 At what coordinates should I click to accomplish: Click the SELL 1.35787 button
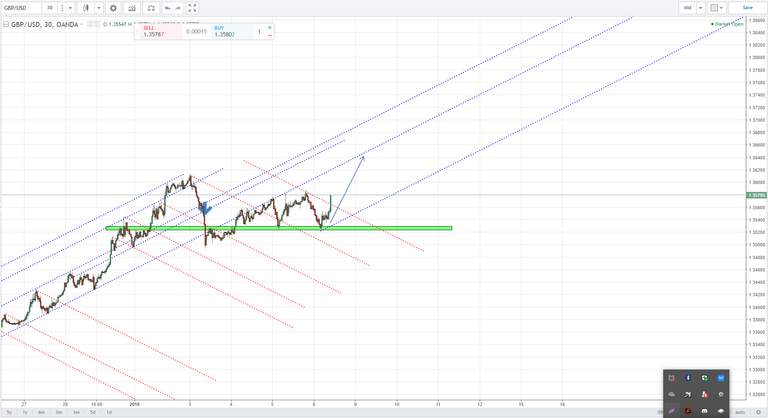click(x=161, y=31)
